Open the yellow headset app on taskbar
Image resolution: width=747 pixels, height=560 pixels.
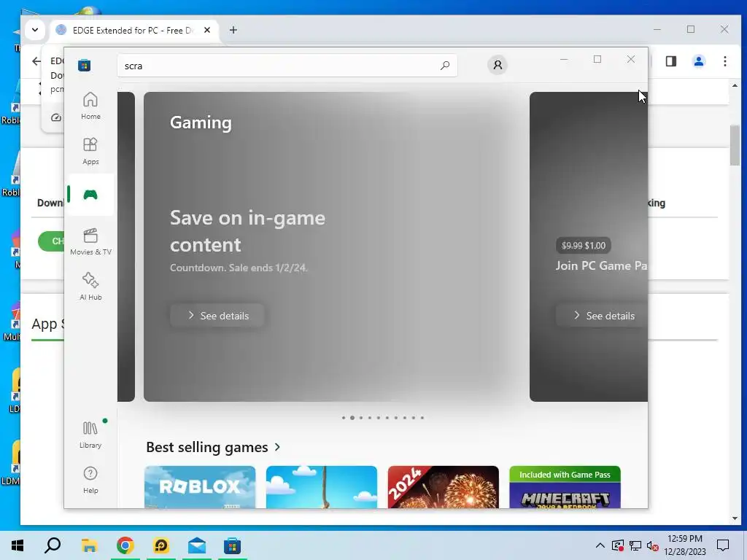[160, 545]
